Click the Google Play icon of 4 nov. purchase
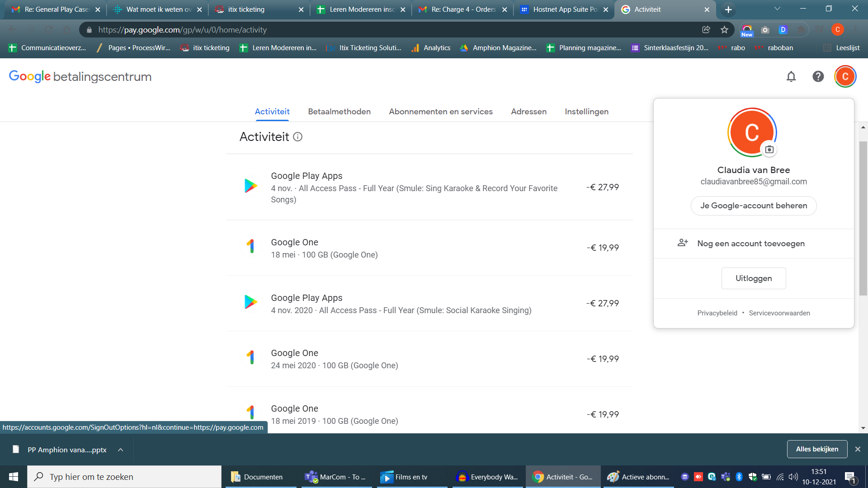This screenshot has height=488, width=868. pyautogui.click(x=251, y=186)
